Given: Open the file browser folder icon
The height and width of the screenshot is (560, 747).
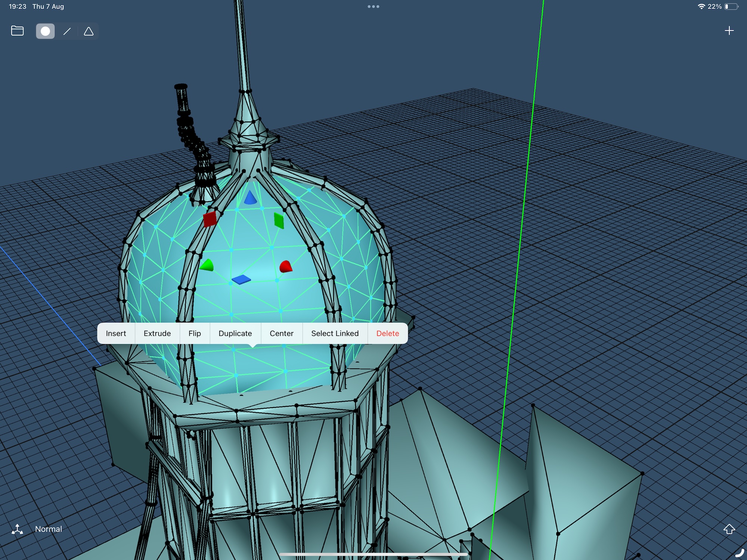Looking at the screenshot, I should click(17, 31).
